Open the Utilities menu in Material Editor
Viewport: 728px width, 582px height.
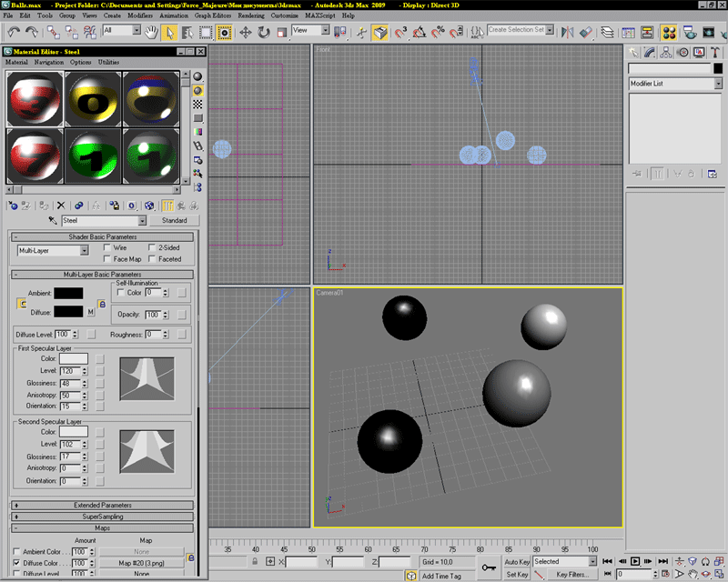(x=108, y=62)
